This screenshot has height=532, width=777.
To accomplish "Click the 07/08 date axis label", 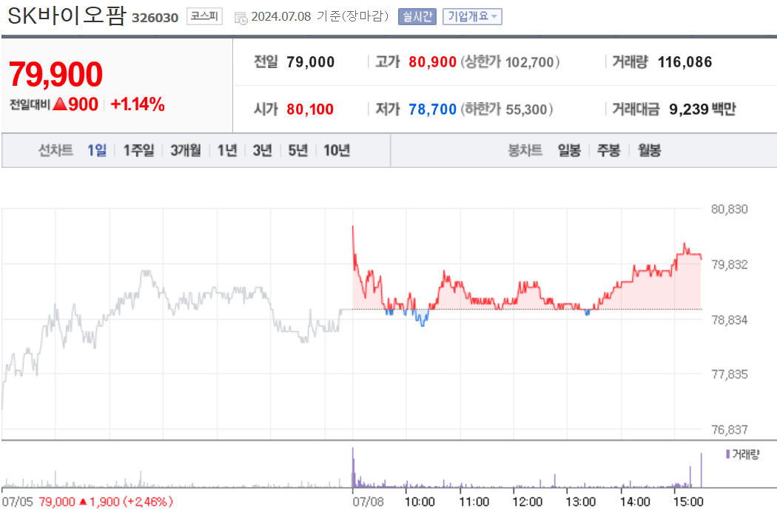I will [368, 502].
